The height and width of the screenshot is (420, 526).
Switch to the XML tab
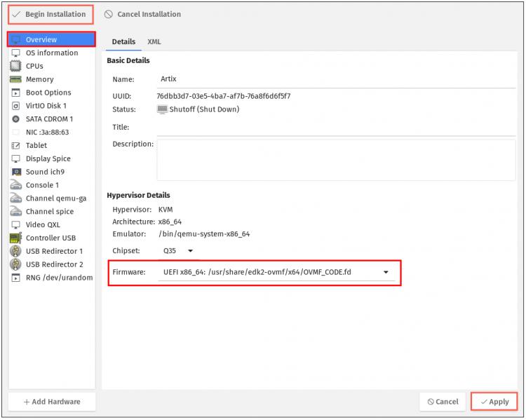click(154, 41)
